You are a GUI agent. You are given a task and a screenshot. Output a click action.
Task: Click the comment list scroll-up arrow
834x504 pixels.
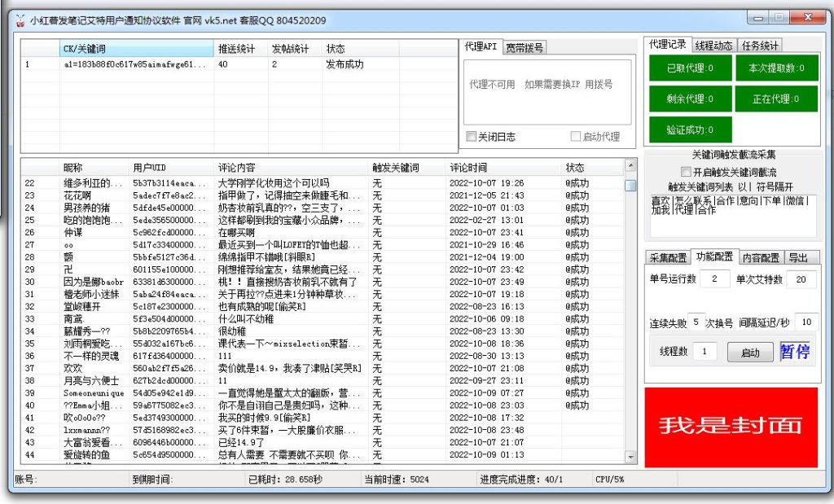pyautogui.click(x=630, y=167)
